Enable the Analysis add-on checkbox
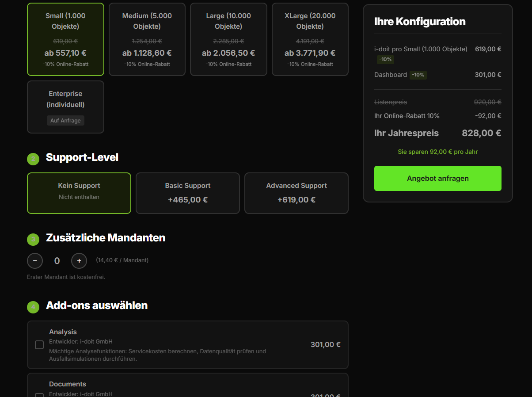This screenshot has width=532, height=397. (x=39, y=345)
